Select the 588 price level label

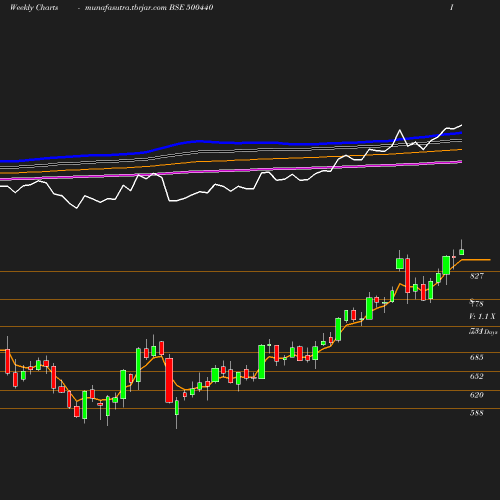coord(477,413)
